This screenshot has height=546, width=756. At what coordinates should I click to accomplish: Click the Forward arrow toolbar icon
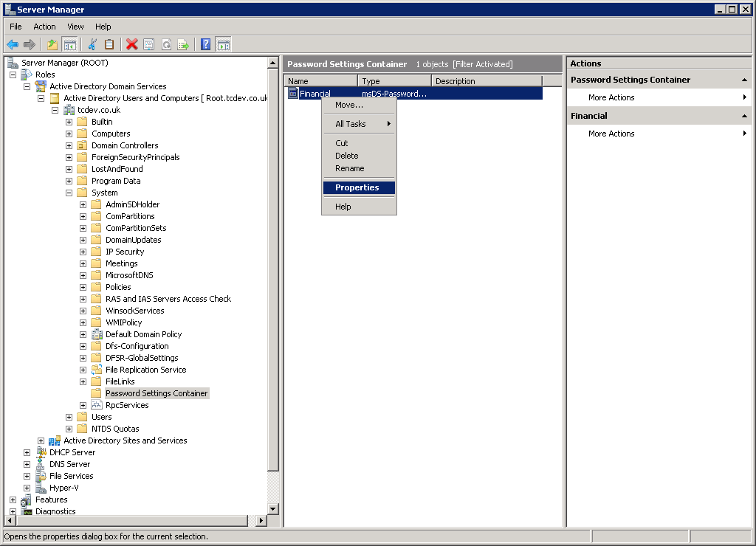tap(30, 45)
